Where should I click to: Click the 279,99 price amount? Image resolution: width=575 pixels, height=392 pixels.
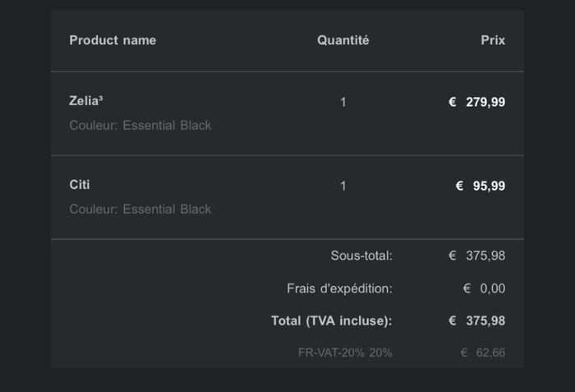tap(485, 103)
